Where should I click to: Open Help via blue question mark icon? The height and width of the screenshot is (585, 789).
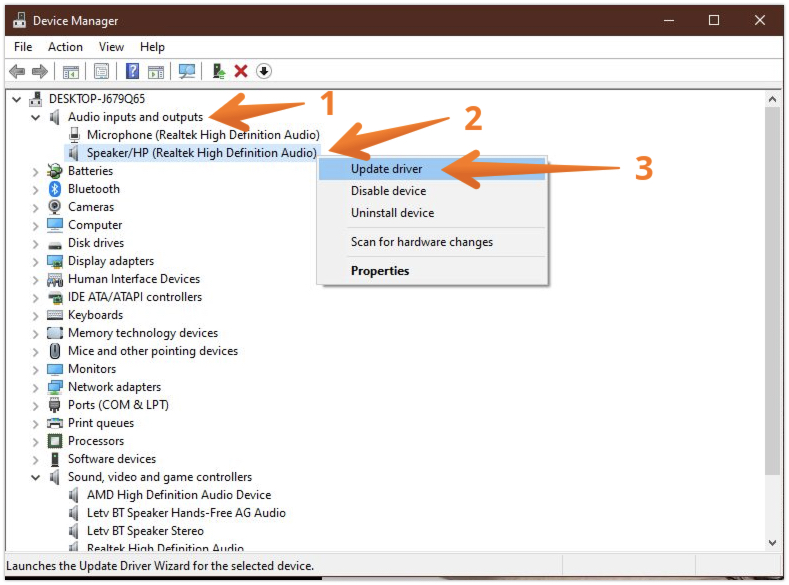tap(132, 71)
